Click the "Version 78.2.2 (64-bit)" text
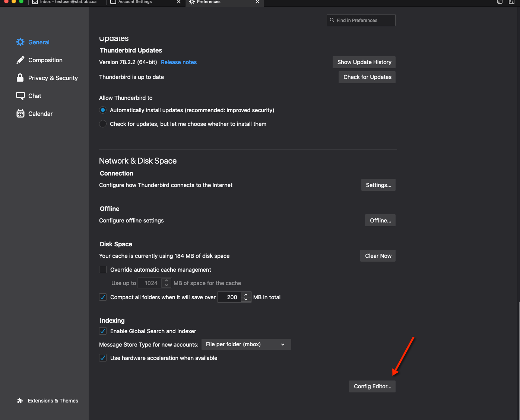The width and height of the screenshot is (520, 420). point(128,62)
